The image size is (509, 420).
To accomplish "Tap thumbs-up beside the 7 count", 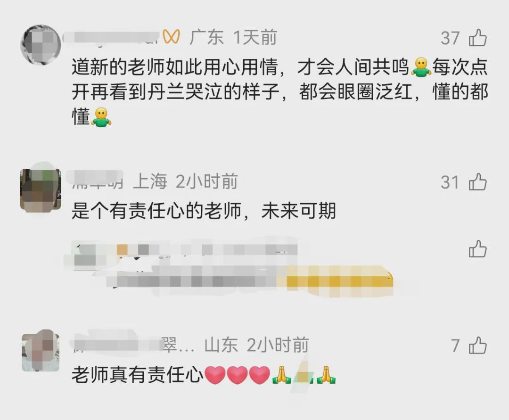I will [477, 345].
